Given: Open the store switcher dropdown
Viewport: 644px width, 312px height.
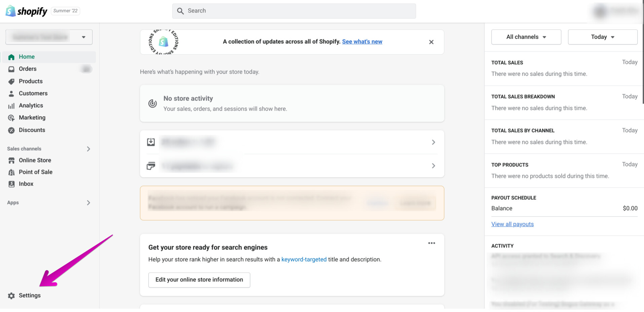Looking at the screenshot, I should tap(49, 37).
